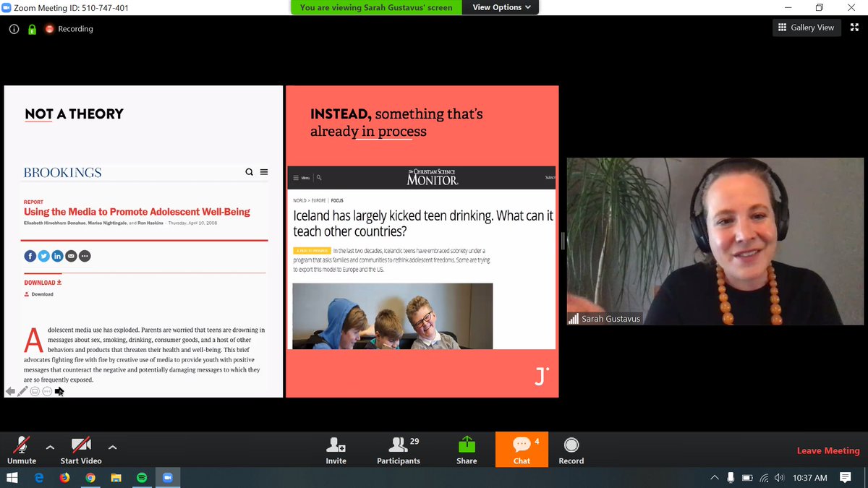Click the green Share screen button

[467, 450]
